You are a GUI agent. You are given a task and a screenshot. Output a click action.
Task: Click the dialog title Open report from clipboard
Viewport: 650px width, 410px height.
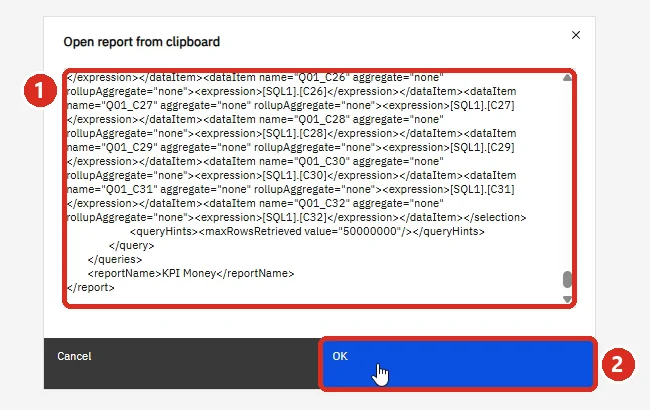142,42
